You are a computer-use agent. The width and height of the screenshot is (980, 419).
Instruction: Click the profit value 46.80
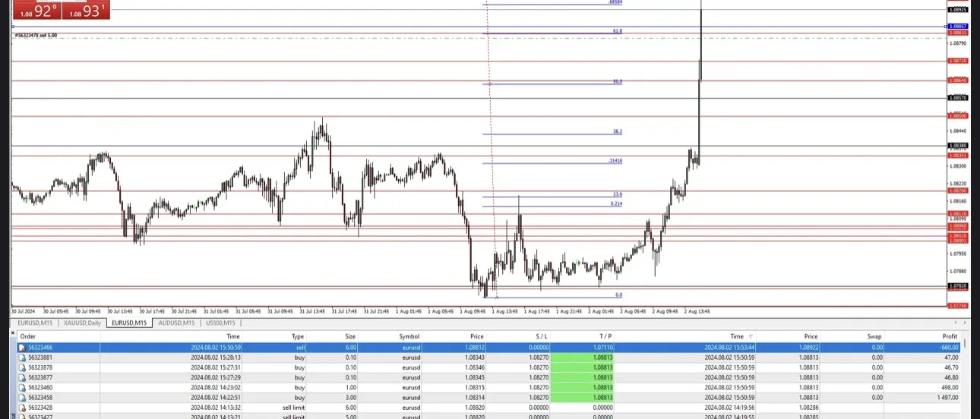[x=951, y=377]
